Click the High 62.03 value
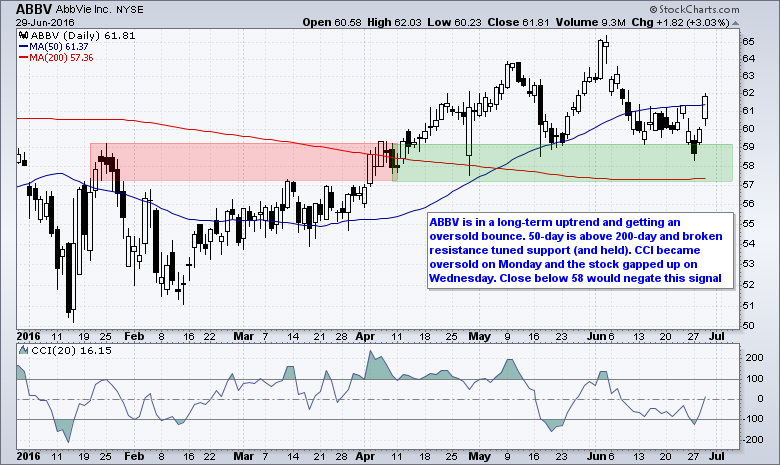This screenshot has height=465, width=780. click(394, 22)
